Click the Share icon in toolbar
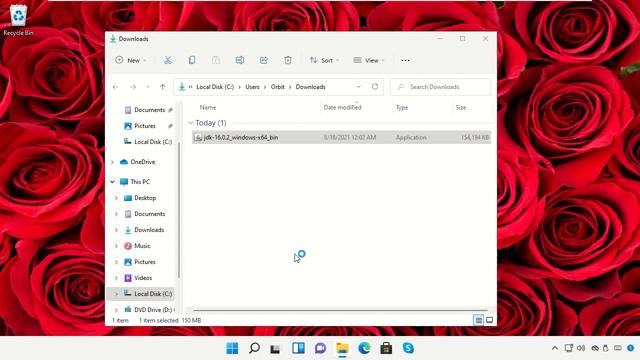Image resolution: width=640 pixels, height=360 pixels. pos(264,60)
